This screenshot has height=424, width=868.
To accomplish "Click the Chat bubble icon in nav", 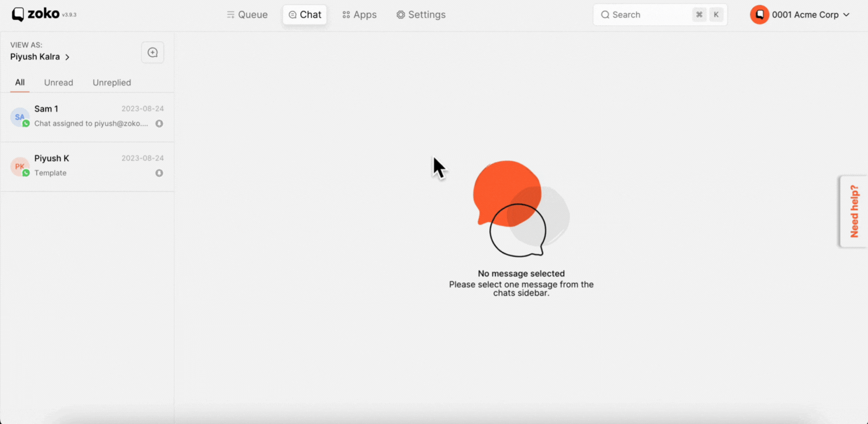I will pyautogui.click(x=292, y=15).
